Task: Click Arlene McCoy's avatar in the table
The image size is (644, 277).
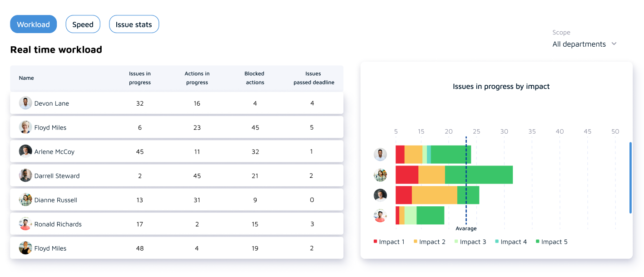Action: (x=25, y=151)
